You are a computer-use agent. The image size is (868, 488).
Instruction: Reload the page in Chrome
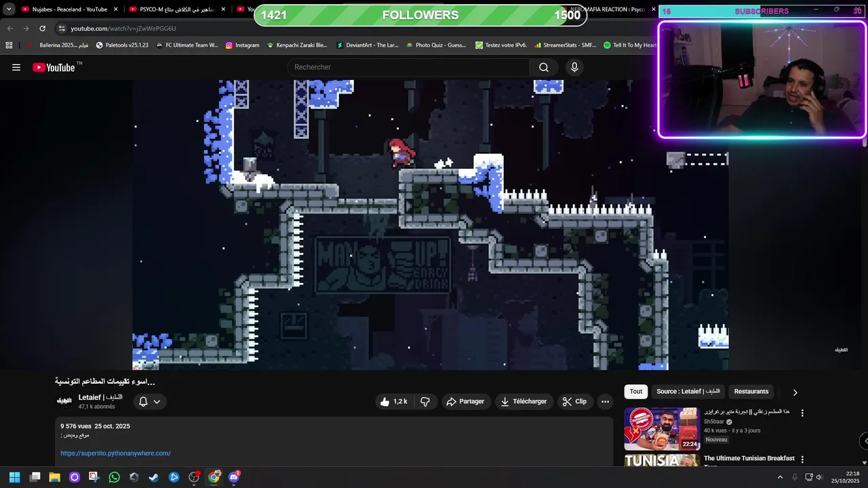pyautogui.click(x=42, y=28)
